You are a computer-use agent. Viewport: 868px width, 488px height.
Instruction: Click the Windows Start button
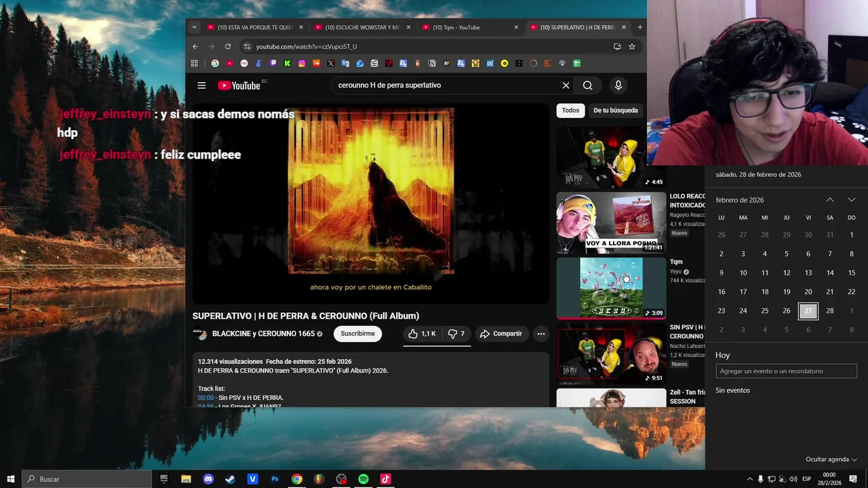pyautogui.click(x=11, y=479)
